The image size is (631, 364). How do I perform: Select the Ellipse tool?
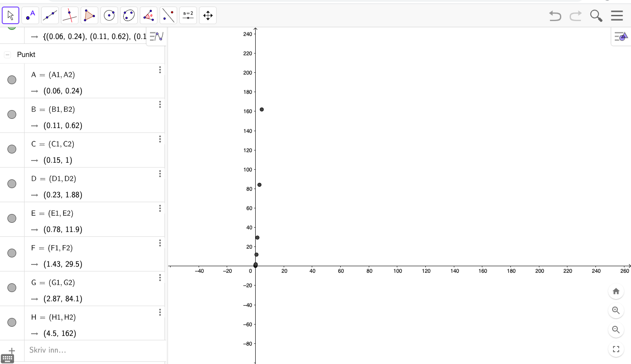coord(129,16)
